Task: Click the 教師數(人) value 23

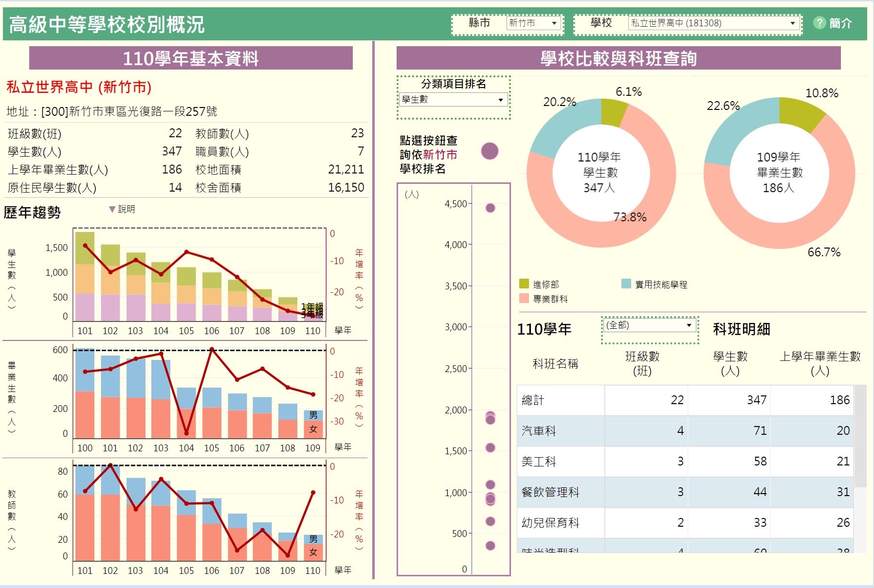Action: pyautogui.click(x=357, y=133)
